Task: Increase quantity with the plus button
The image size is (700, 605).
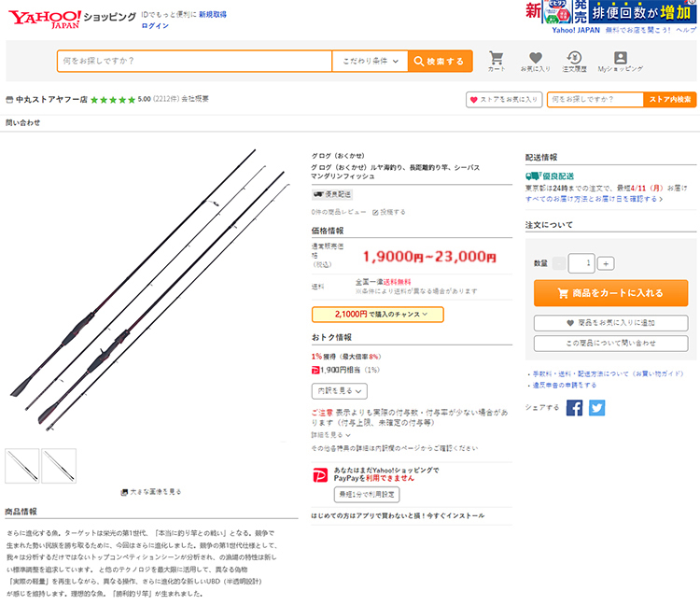Action: 606,263
